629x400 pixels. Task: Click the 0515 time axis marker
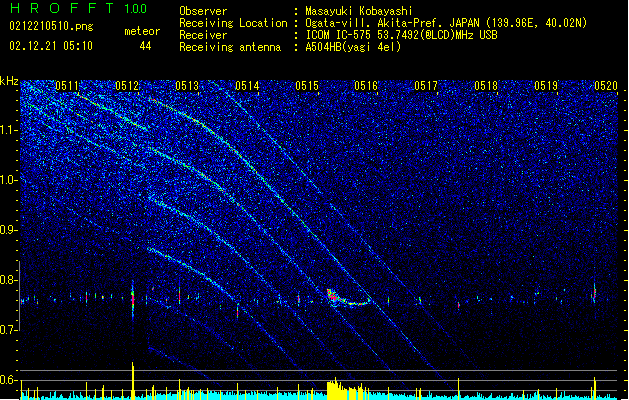pyautogui.click(x=307, y=86)
